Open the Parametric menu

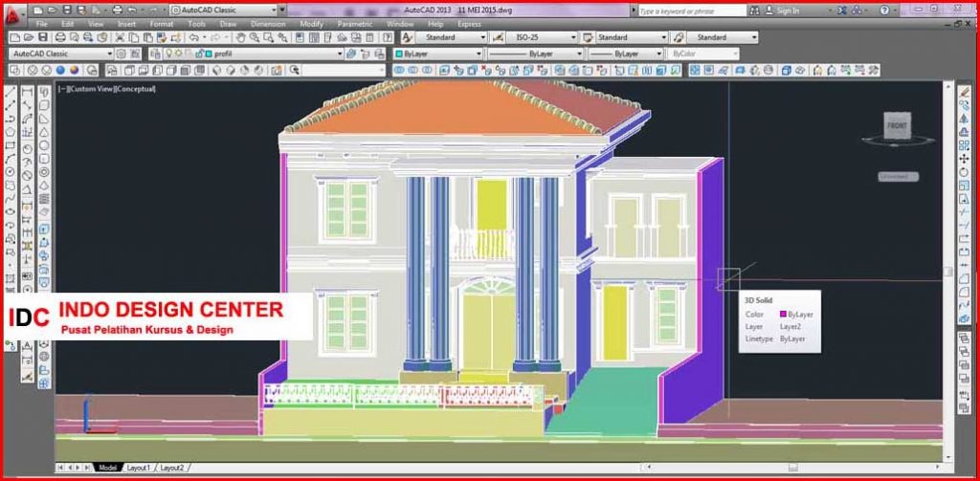click(x=355, y=24)
